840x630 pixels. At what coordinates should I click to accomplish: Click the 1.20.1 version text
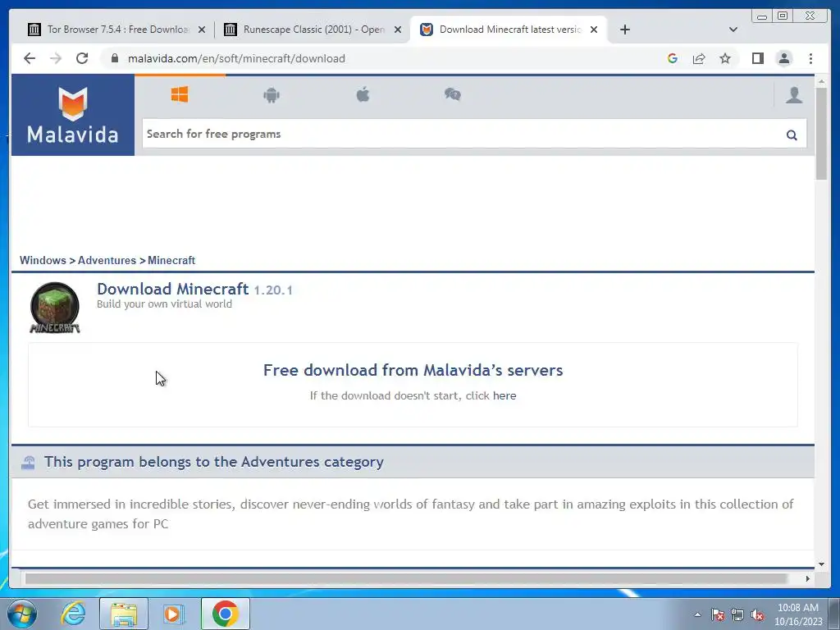pyautogui.click(x=273, y=290)
